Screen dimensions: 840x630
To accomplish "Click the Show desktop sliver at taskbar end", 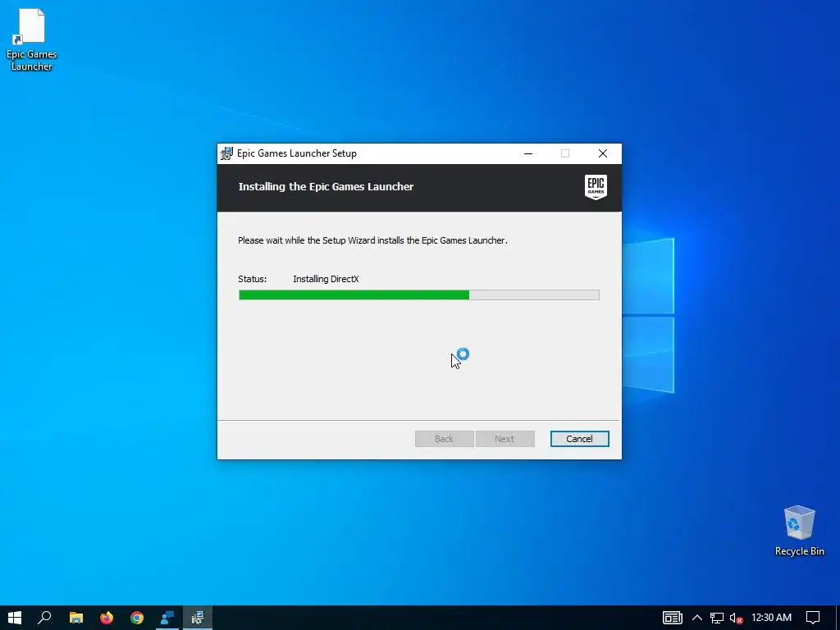I will (838, 618).
